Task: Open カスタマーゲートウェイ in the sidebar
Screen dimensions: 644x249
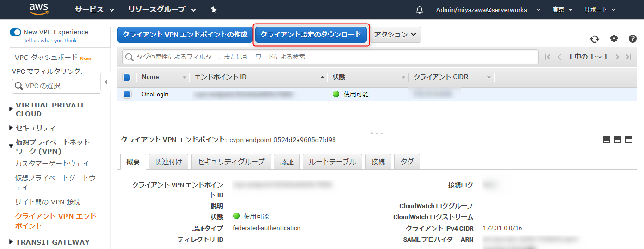Action: click(x=52, y=164)
